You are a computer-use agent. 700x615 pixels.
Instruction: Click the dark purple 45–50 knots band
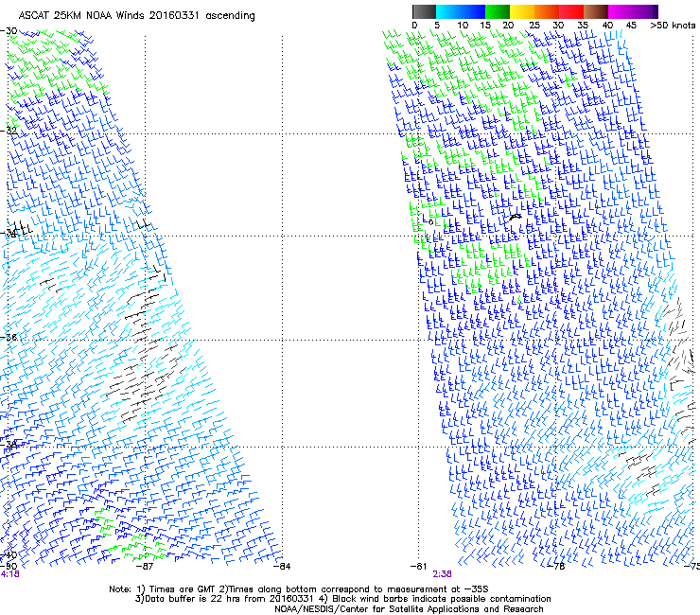[645, 11]
